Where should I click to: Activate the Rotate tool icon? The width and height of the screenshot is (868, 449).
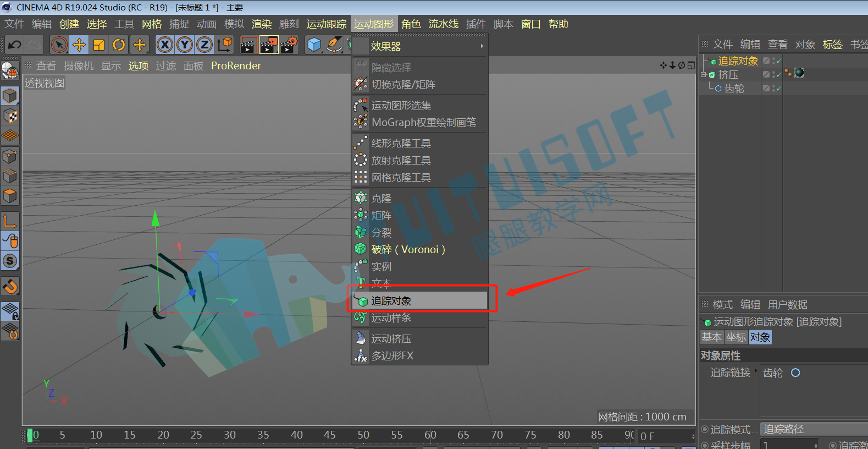pos(119,45)
